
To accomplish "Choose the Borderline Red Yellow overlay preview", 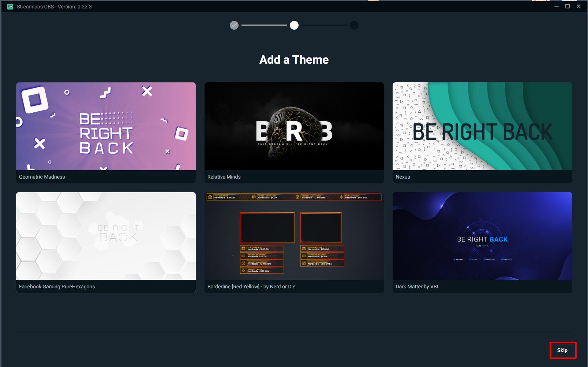I will point(294,236).
